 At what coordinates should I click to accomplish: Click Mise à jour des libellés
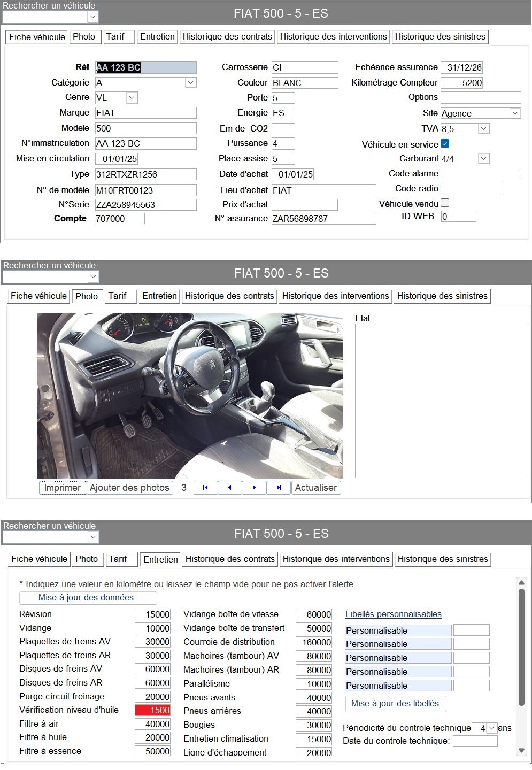point(395,704)
